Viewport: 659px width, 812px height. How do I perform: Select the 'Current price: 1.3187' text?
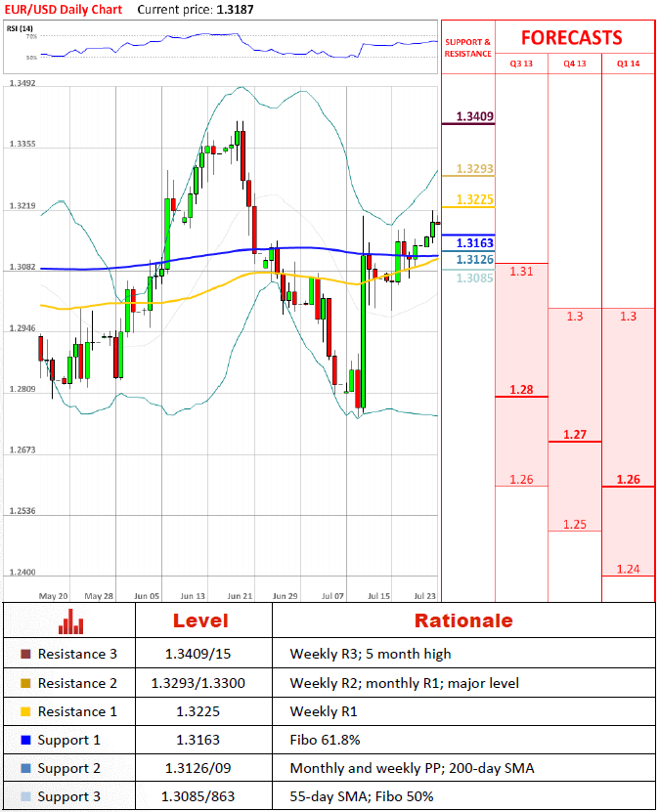click(x=196, y=10)
